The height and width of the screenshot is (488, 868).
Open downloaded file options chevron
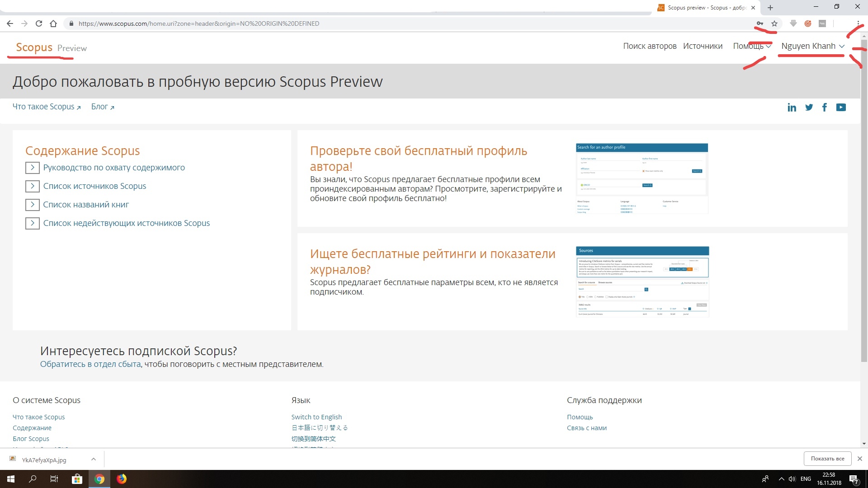(93, 460)
